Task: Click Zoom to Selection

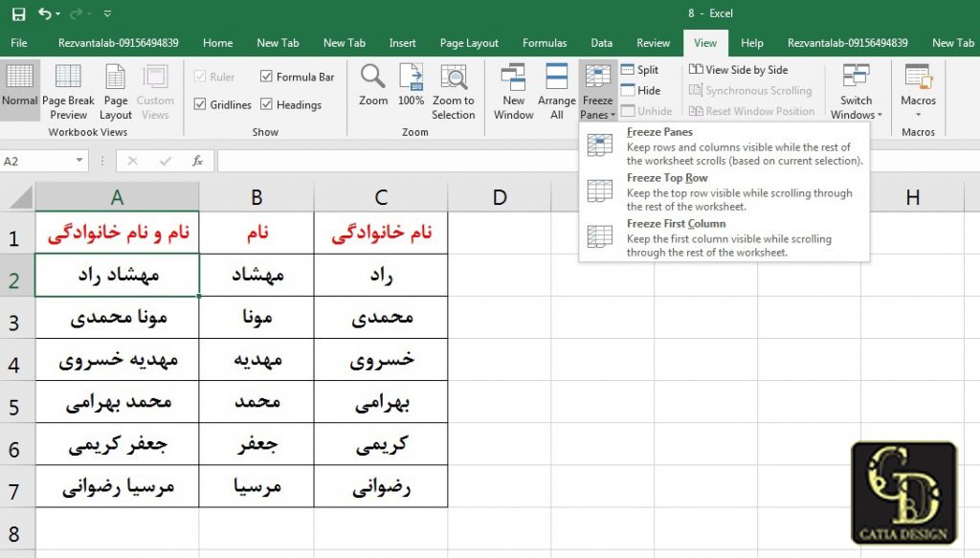Action: click(x=453, y=92)
